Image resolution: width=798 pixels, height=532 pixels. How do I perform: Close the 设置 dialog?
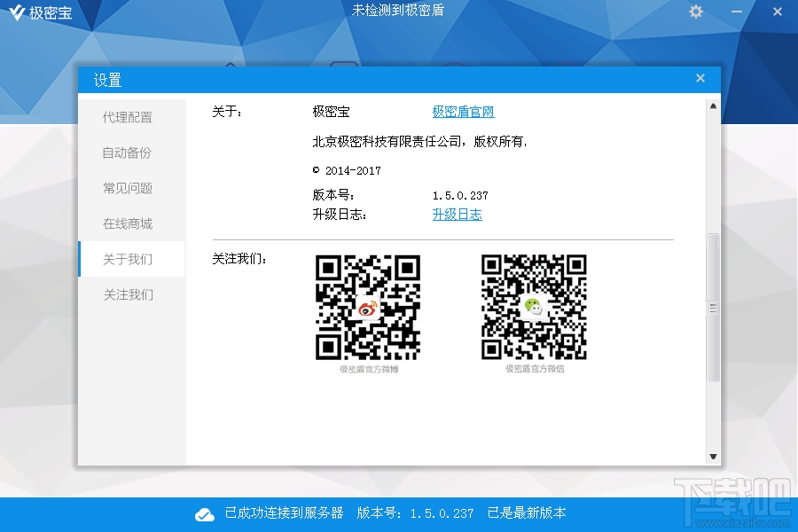[x=700, y=78]
